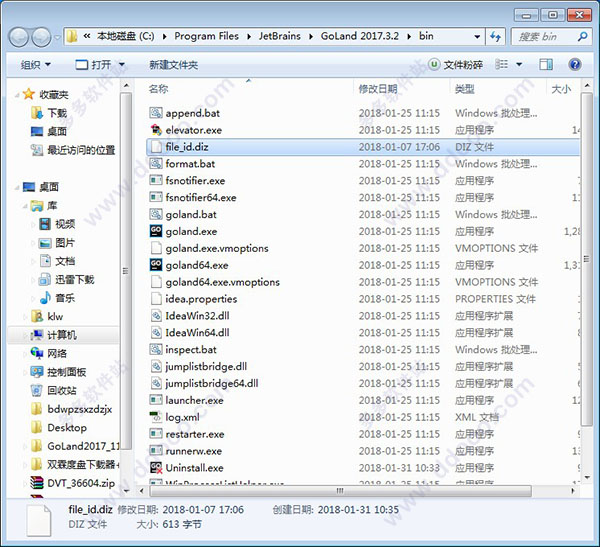This screenshot has width=600, height=547.
Task: Sort by 名称 column header
Action: [158, 89]
